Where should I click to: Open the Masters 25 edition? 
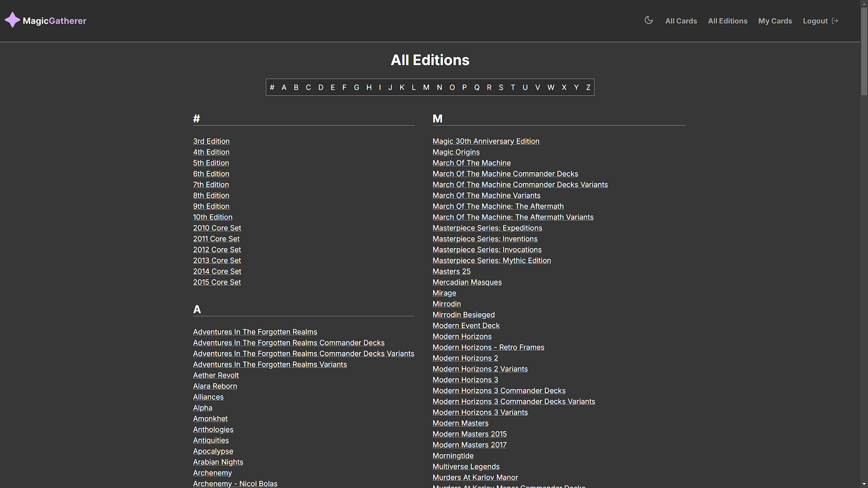pos(452,272)
